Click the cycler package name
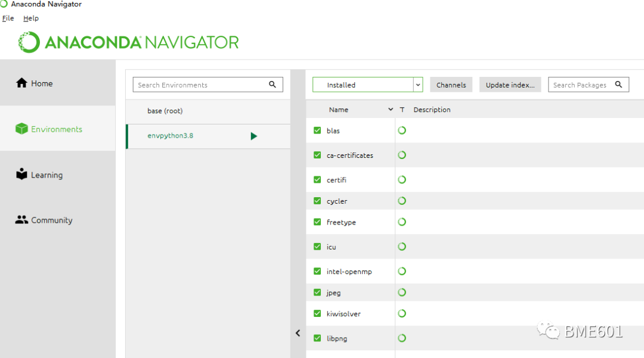 (x=337, y=201)
